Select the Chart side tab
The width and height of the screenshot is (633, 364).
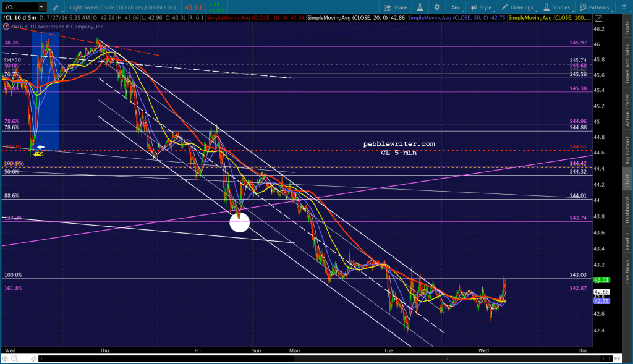click(627, 181)
